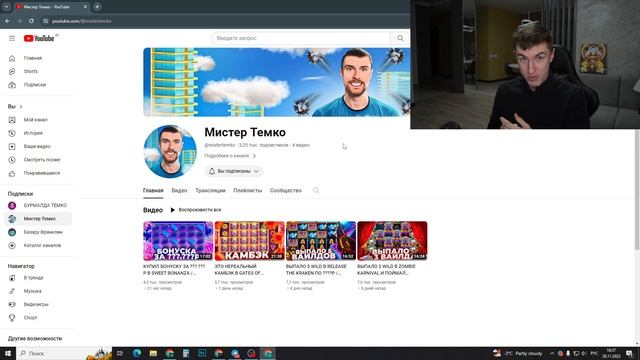Click the YouTube logo
The image size is (640, 360).
click(39, 38)
